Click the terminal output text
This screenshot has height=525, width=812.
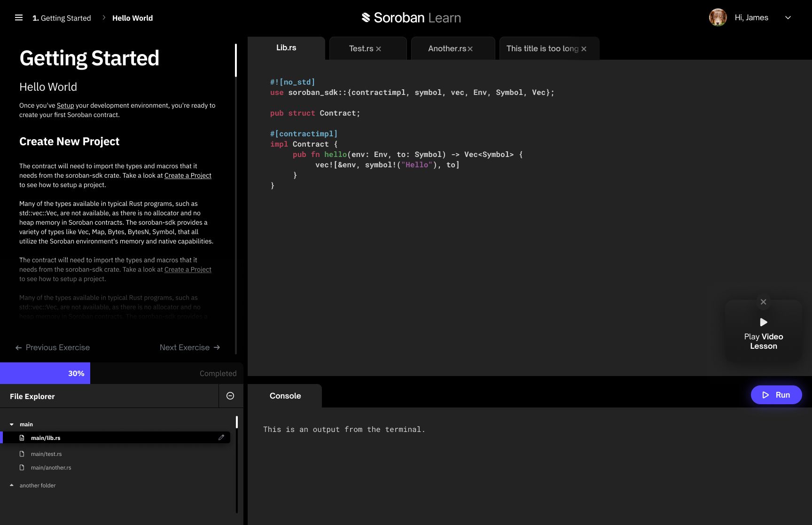344,429
